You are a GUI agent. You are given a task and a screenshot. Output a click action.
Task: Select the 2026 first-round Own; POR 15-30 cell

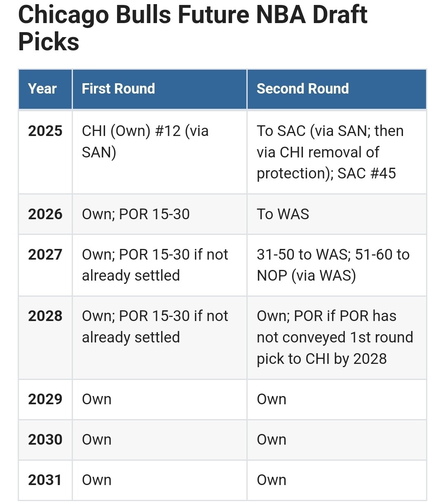tap(136, 214)
